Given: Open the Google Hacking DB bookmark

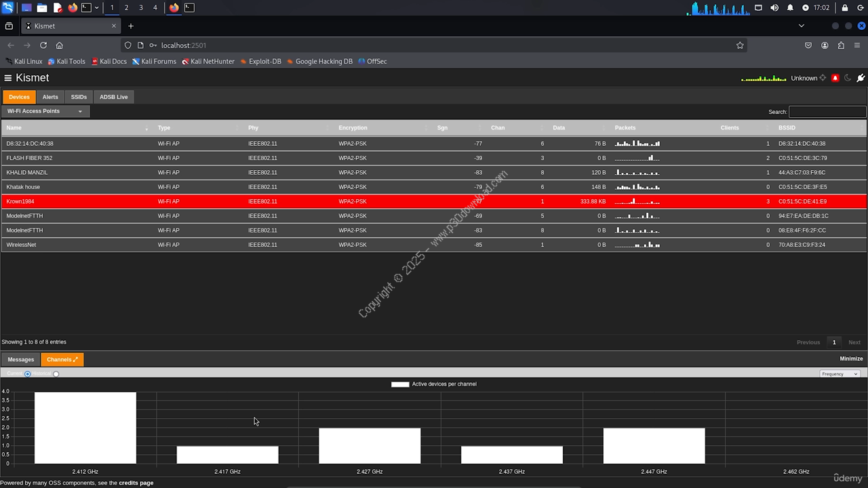Looking at the screenshot, I should coord(319,61).
